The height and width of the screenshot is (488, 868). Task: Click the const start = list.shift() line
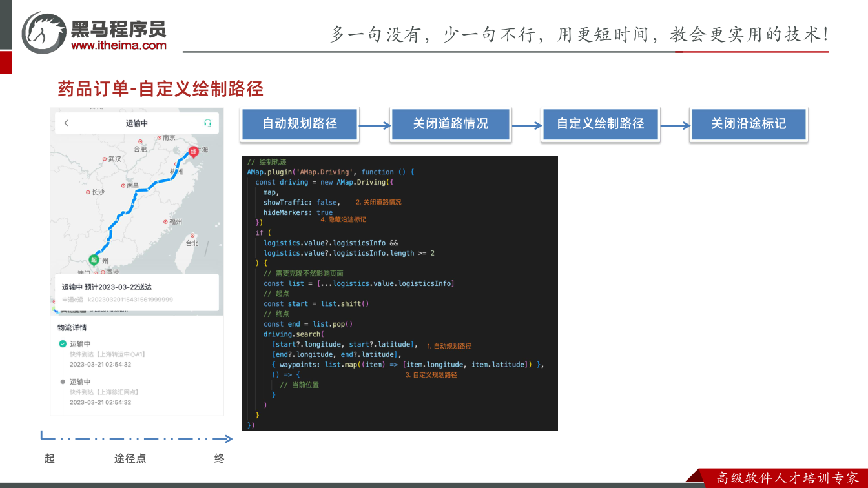[316, 303]
